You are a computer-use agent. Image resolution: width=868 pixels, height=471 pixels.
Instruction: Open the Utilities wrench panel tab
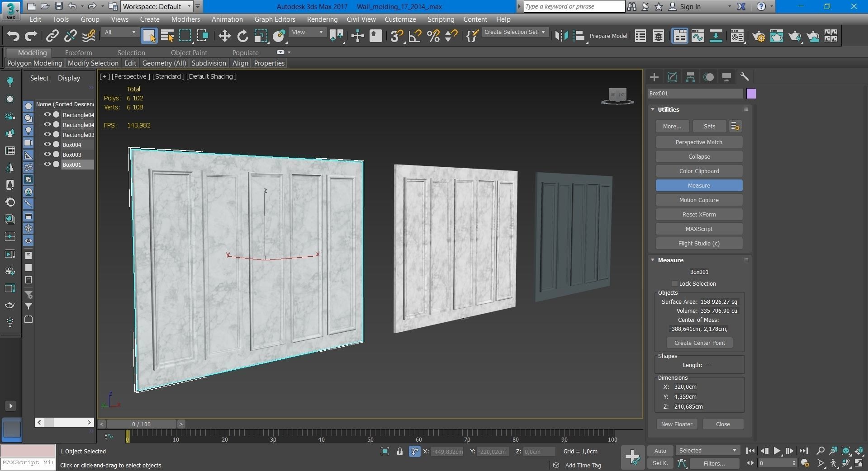tap(745, 77)
